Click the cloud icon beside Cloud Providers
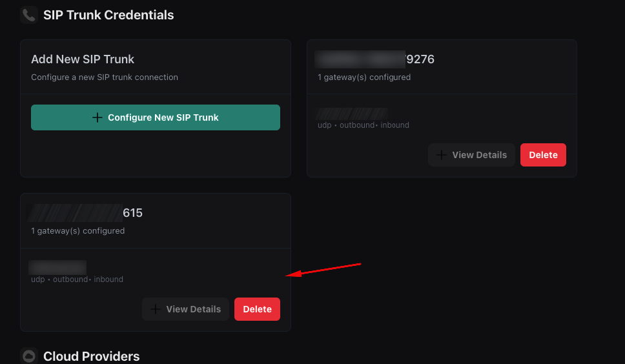The height and width of the screenshot is (364, 625). [x=28, y=356]
